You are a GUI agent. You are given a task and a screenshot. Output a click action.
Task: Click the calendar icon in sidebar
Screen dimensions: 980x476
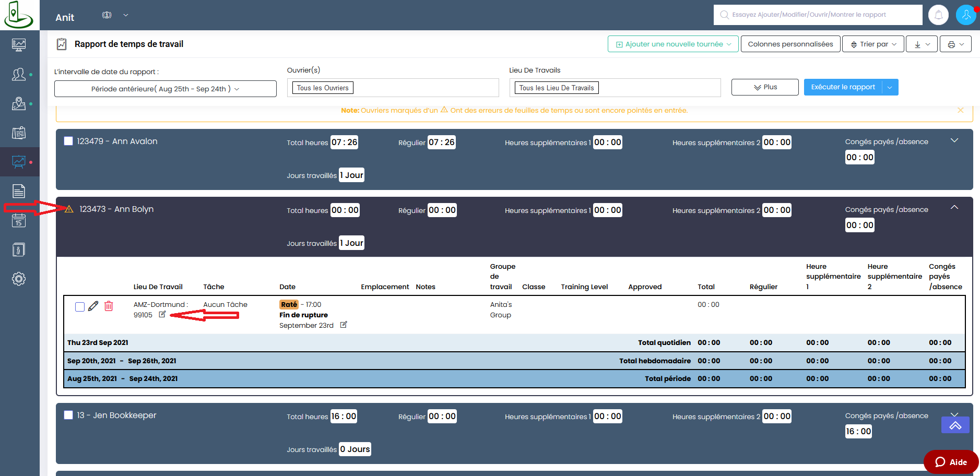tap(19, 221)
